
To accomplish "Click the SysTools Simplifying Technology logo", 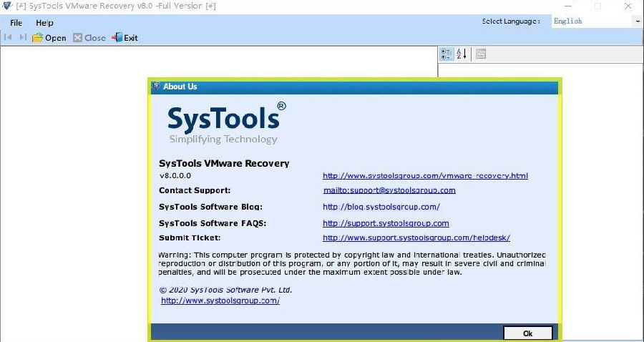I will (226, 123).
